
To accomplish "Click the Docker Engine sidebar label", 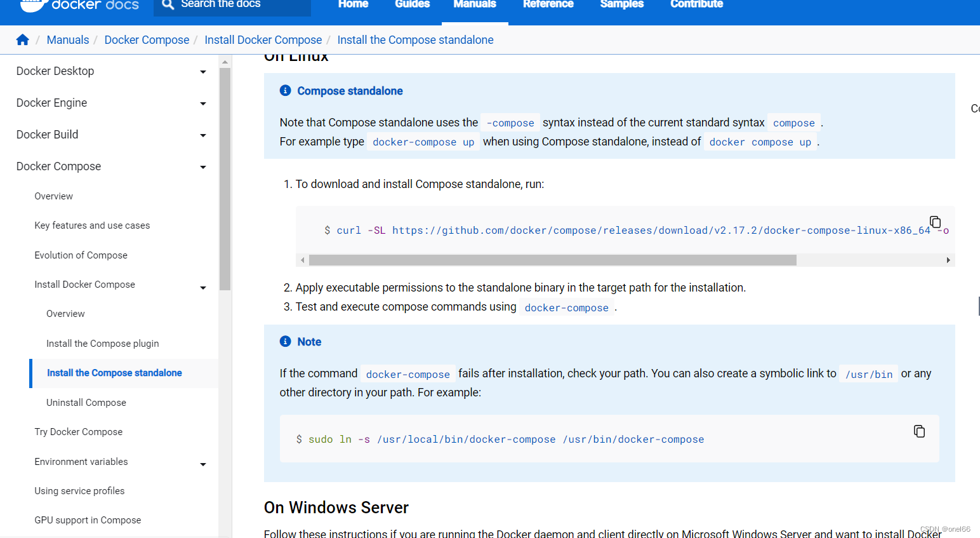I will pyautogui.click(x=51, y=103).
